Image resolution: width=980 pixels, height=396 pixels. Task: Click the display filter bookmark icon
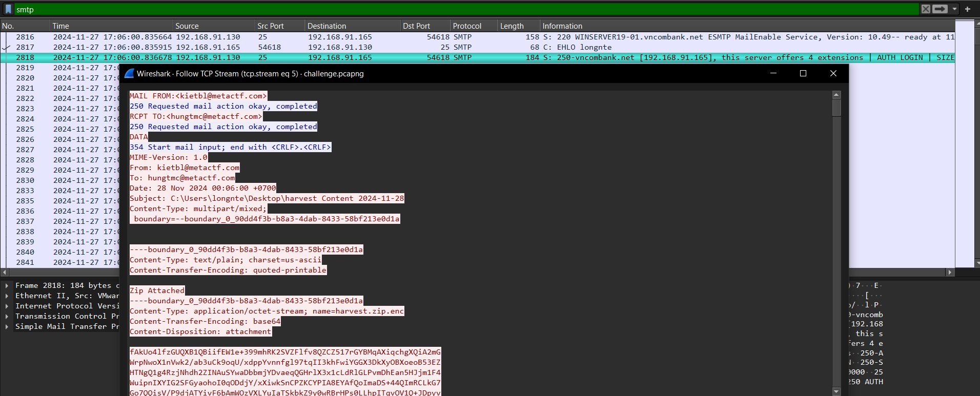point(8,9)
